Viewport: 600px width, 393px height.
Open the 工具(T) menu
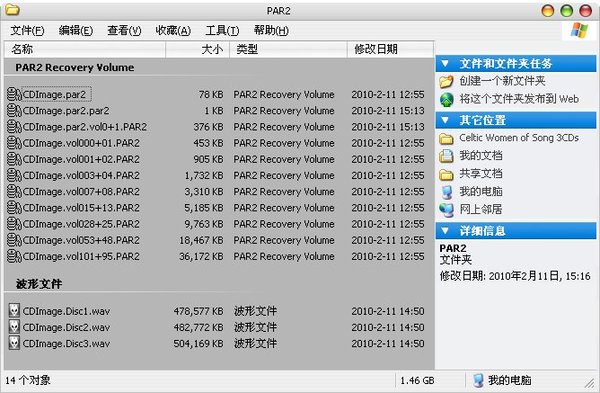point(222,30)
